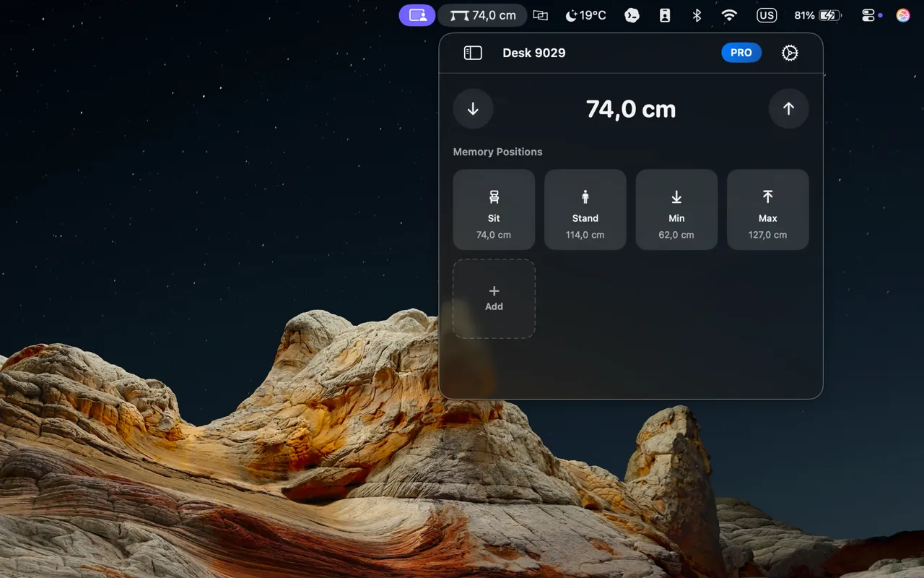Viewport: 924px width, 578px height.
Task: Add a new memory position
Action: coord(494,298)
